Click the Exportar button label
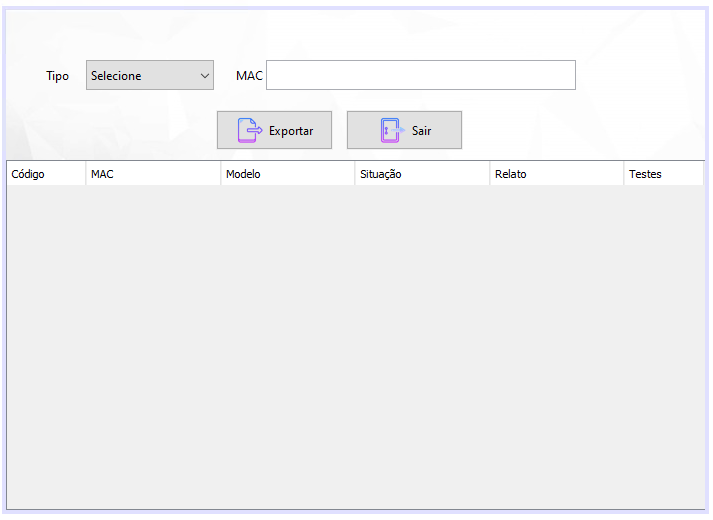This screenshot has height=520, width=713. click(291, 131)
